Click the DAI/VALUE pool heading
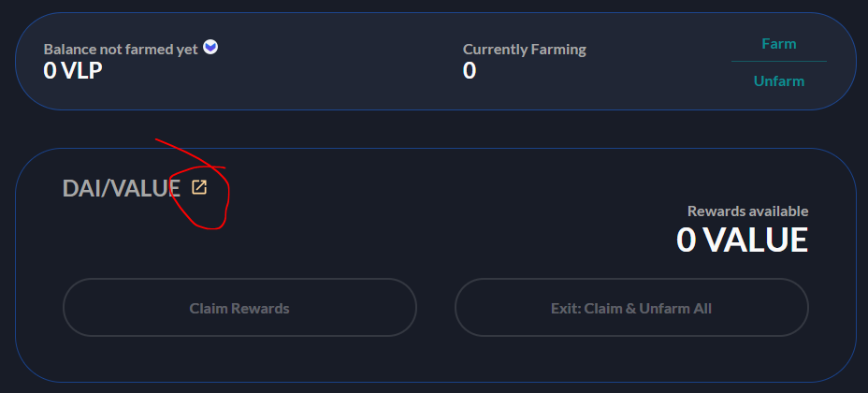 (122, 189)
